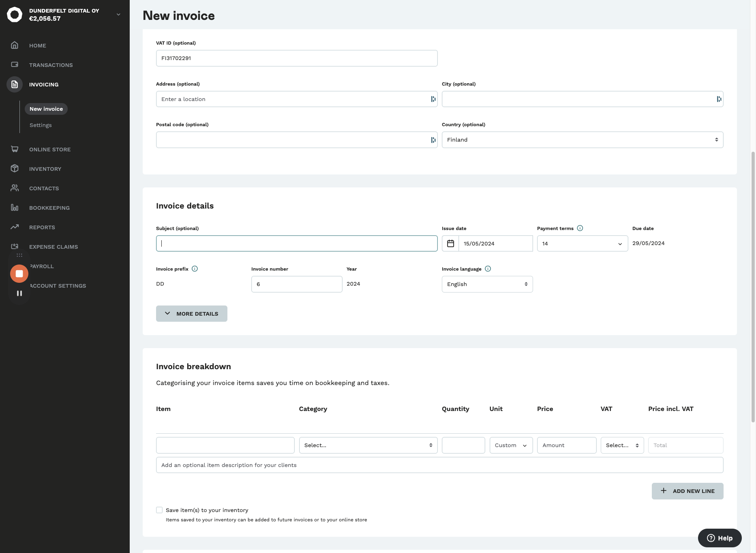Viewport: 756px width, 553px height.
Task: Click the Item name input field
Action: pyautogui.click(x=225, y=445)
